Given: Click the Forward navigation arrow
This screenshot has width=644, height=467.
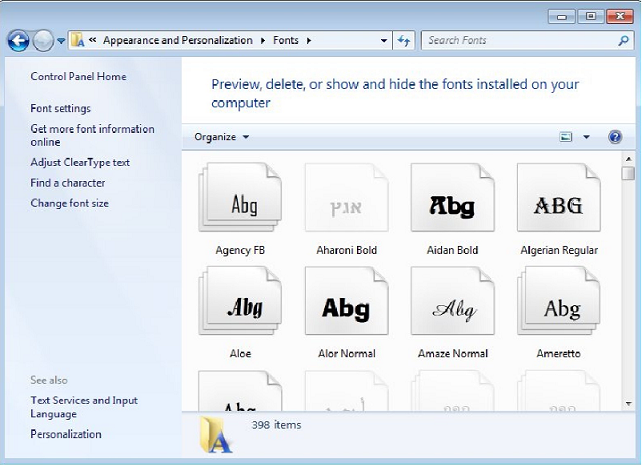Looking at the screenshot, I should pyautogui.click(x=43, y=41).
